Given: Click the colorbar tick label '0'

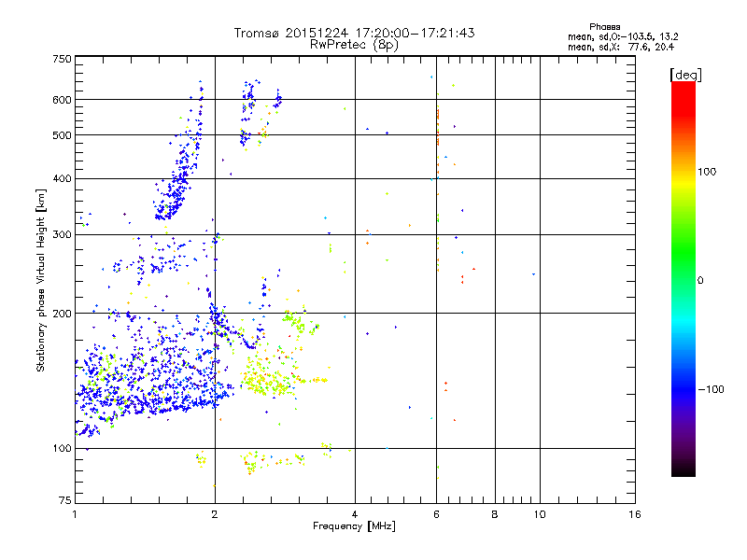Looking at the screenshot, I should [x=700, y=281].
